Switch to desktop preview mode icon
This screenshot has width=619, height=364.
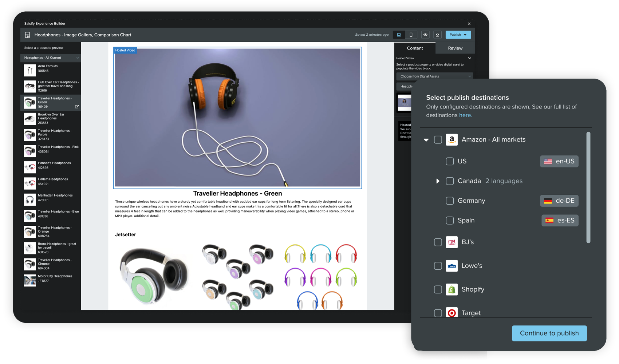click(x=399, y=35)
